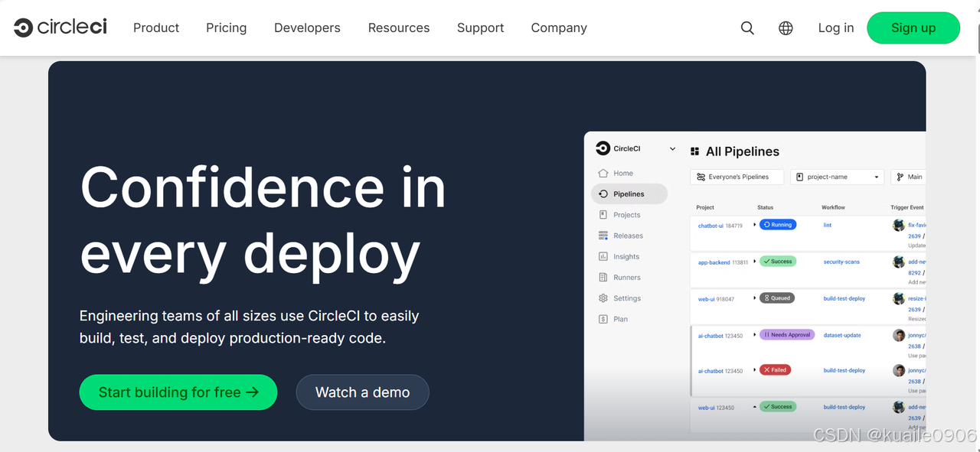Click the green Sign up button
Image resolution: width=980 pixels, height=452 pixels.
913,28
